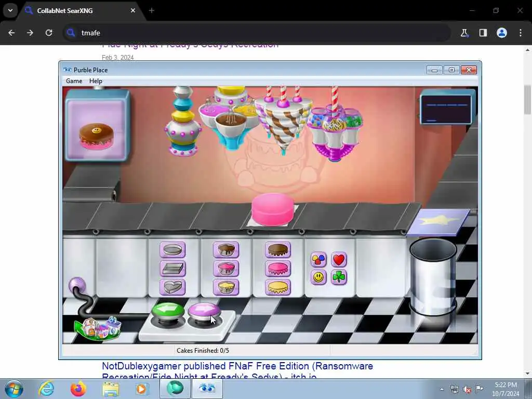The height and width of the screenshot is (399, 532).
Task: Open the Help menu
Action: (x=96, y=81)
